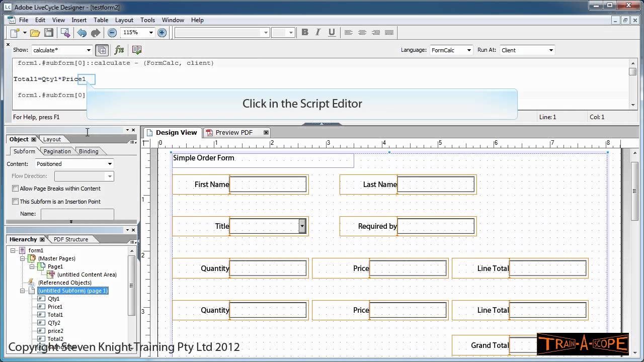Switch to the Layout palette tab
The height and width of the screenshot is (362, 644).
pos(52,139)
